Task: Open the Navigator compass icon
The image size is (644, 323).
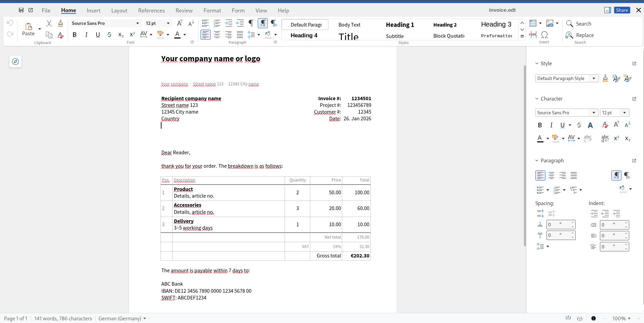Action: (x=15, y=62)
